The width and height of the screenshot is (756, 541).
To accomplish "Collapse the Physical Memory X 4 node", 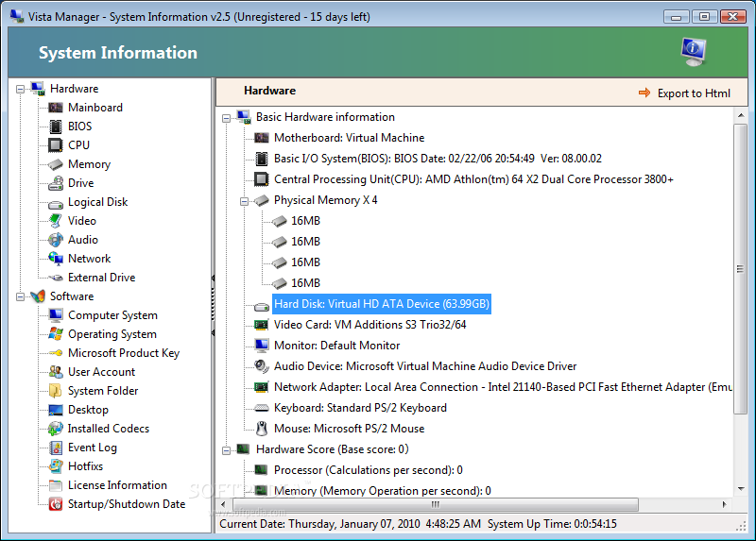I will (244, 200).
